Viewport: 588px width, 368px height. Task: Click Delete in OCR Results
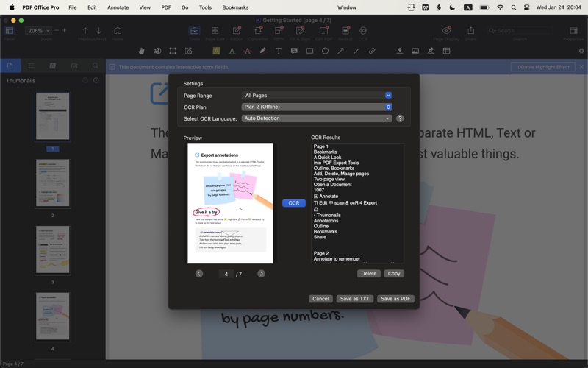click(x=369, y=273)
